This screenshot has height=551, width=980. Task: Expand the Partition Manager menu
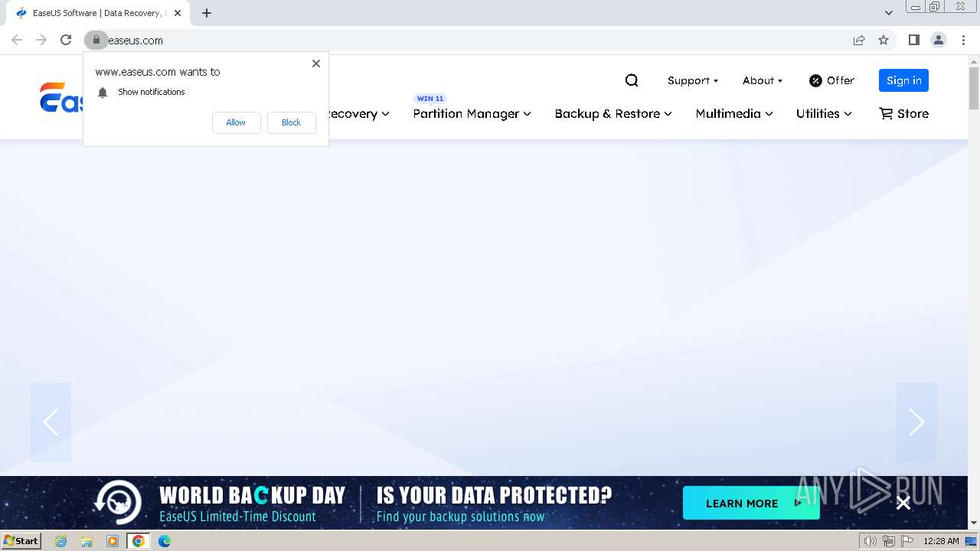click(x=472, y=113)
